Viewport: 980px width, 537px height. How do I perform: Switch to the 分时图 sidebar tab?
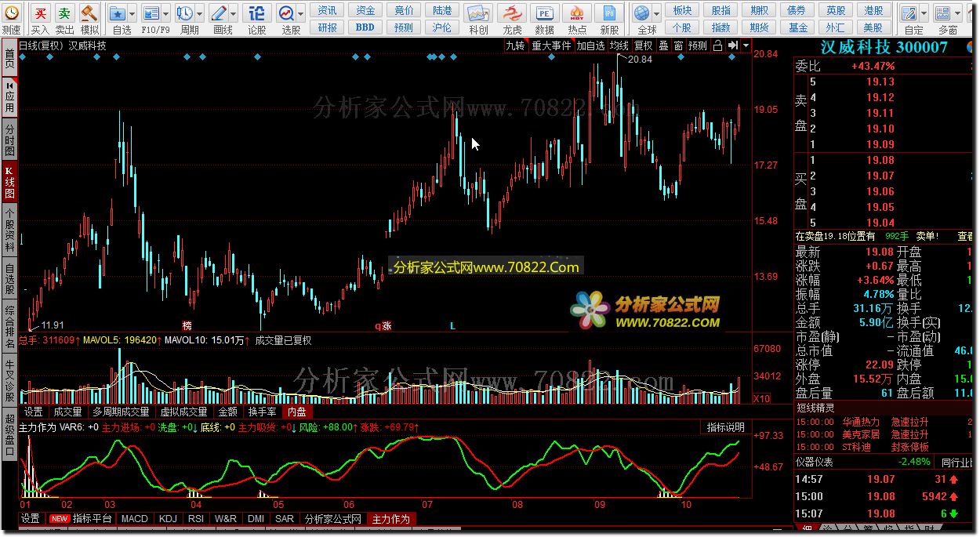[9, 140]
